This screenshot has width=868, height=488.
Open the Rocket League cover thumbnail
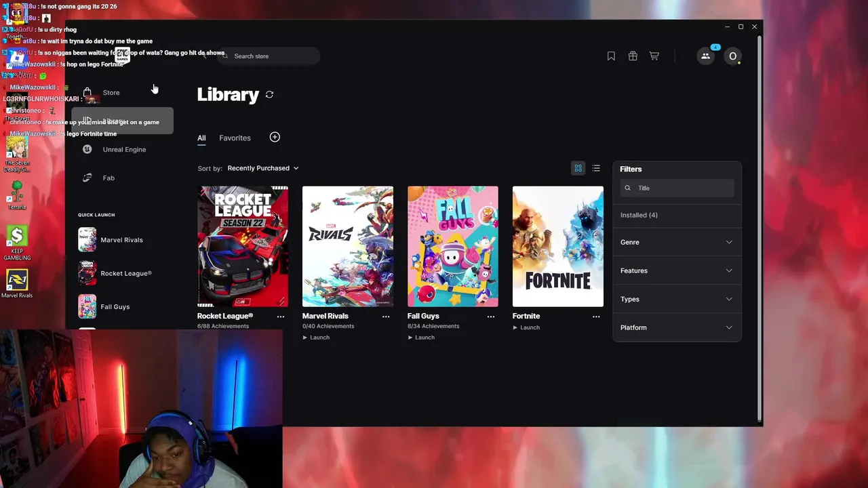click(x=243, y=247)
